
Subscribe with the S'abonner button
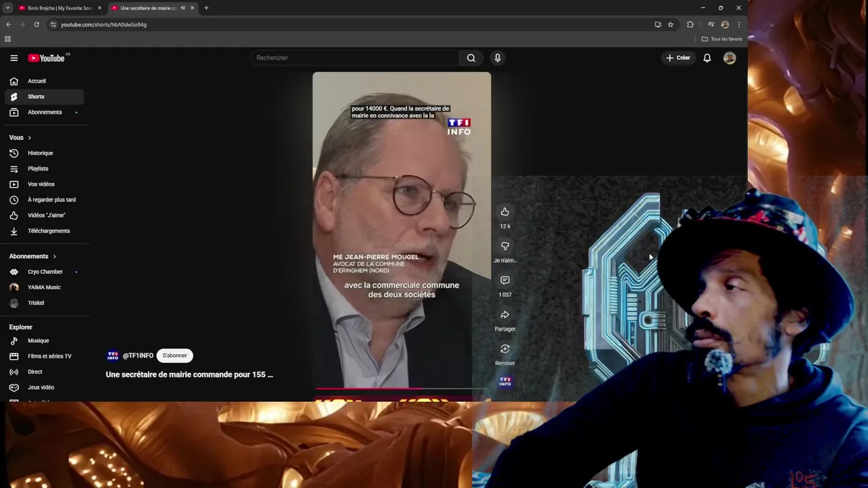tap(174, 355)
